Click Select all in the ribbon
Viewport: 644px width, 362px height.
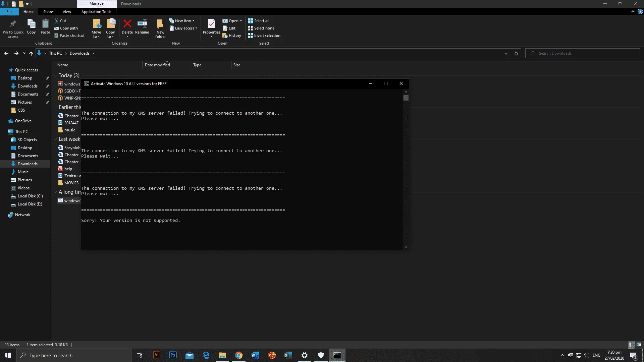point(259,21)
